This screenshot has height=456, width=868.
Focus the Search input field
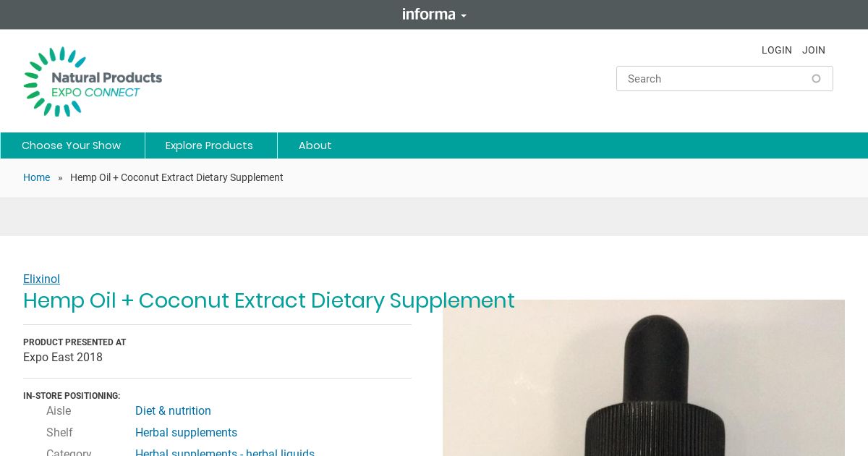[x=724, y=79]
